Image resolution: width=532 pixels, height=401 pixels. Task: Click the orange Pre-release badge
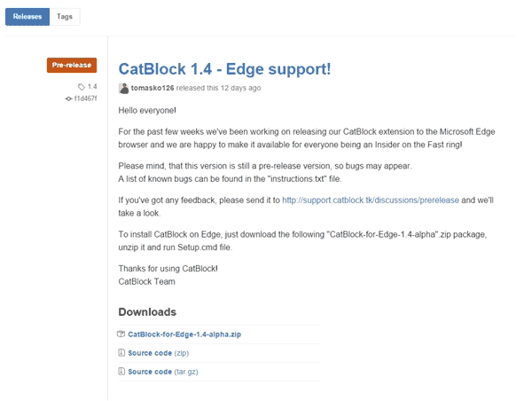click(72, 65)
